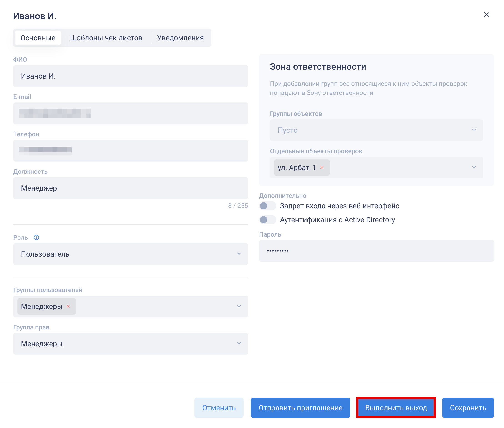The image size is (504, 428).
Task: Click the Выполнить выход button
Action: coord(396,408)
